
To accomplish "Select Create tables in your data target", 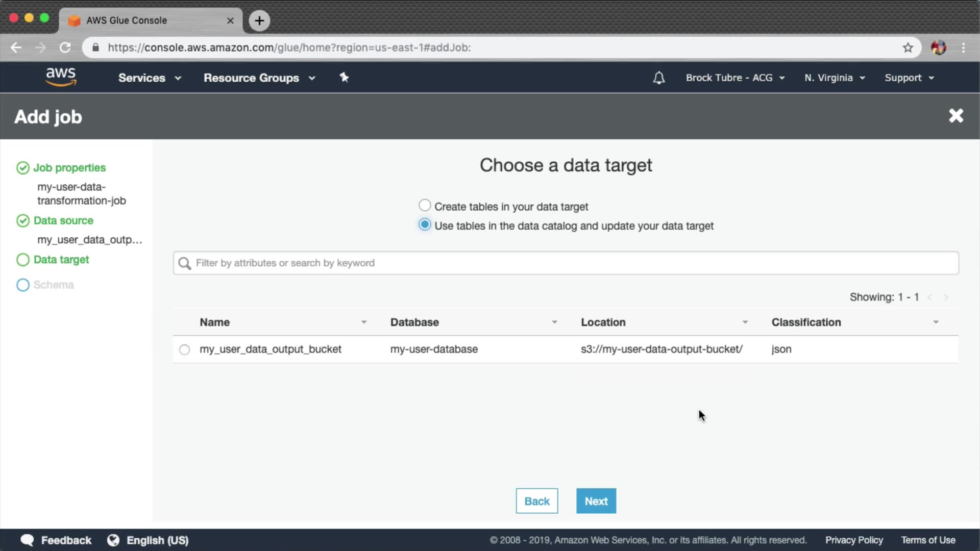I will [425, 206].
